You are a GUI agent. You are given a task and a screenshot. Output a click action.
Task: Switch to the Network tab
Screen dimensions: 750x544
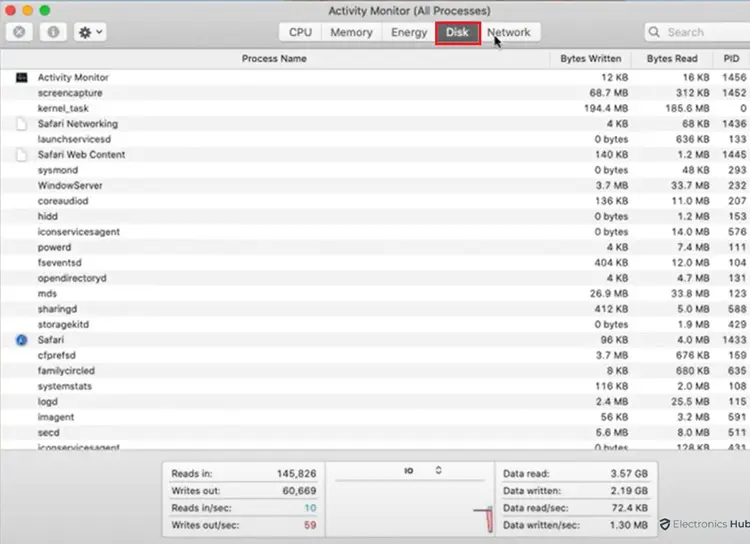coord(510,32)
